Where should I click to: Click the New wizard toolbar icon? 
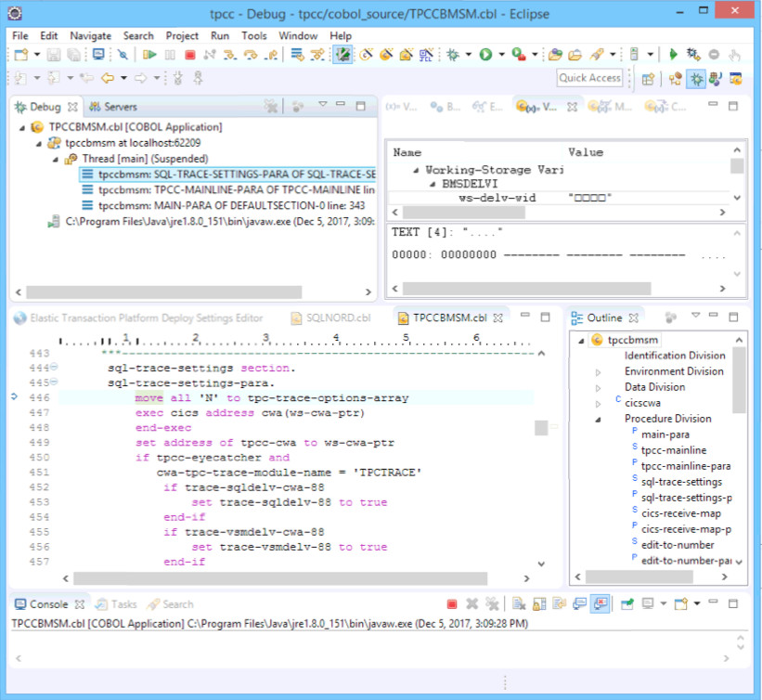pos(21,55)
